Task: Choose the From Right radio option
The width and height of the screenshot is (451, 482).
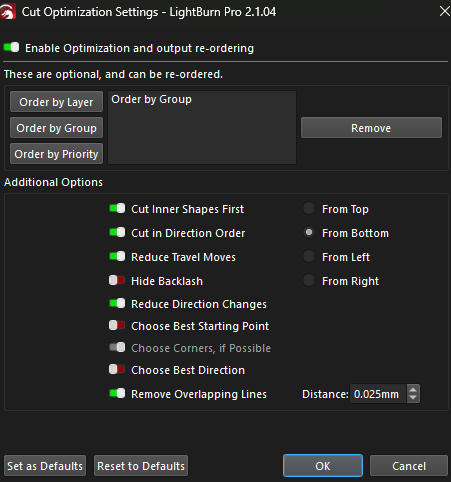Action: pos(309,280)
